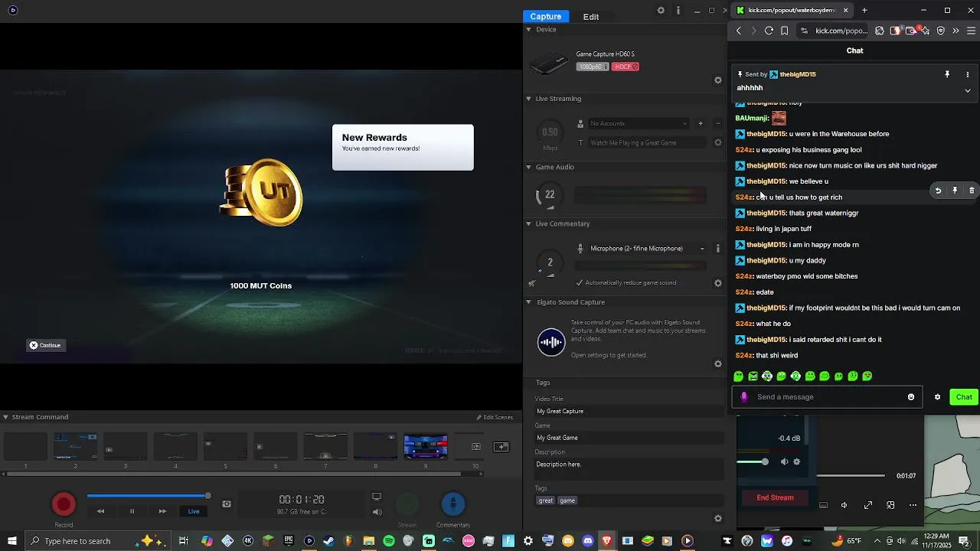This screenshot has width=980, height=551.
Task: Click Send a message chat field
Action: 828,397
